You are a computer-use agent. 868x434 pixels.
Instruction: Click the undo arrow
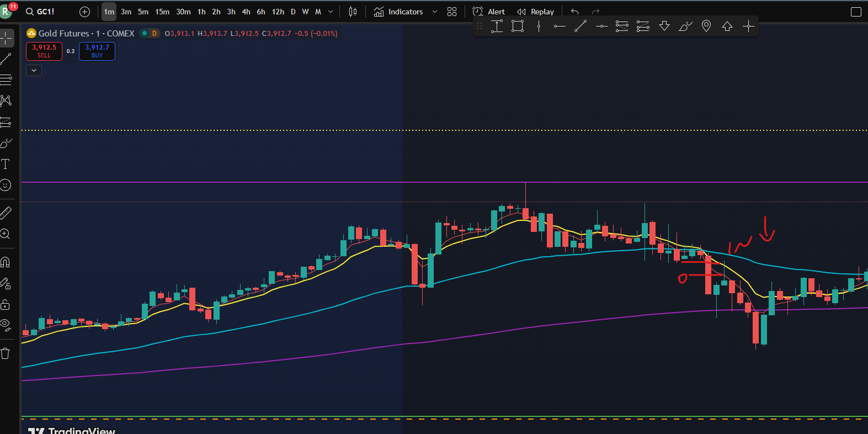pos(575,12)
